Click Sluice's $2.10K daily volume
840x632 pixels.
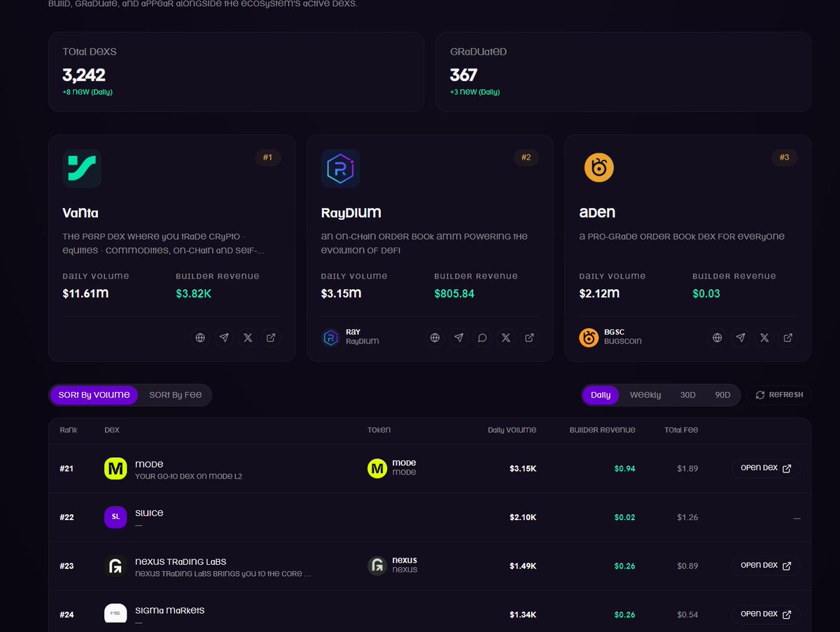pyautogui.click(x=523, y=517)
